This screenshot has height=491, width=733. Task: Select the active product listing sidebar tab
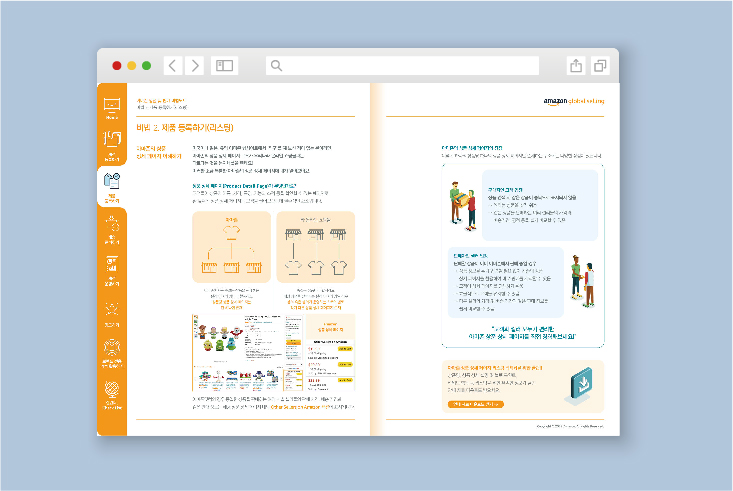112,187
